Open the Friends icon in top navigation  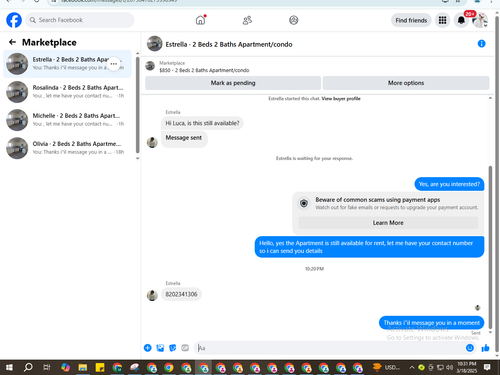(247, 20)
